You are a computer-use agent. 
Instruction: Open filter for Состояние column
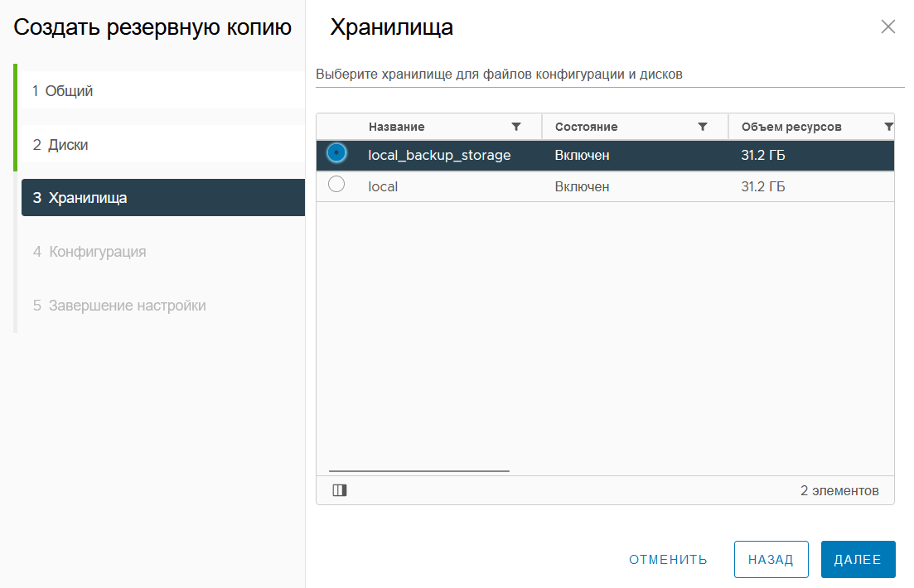703,127
